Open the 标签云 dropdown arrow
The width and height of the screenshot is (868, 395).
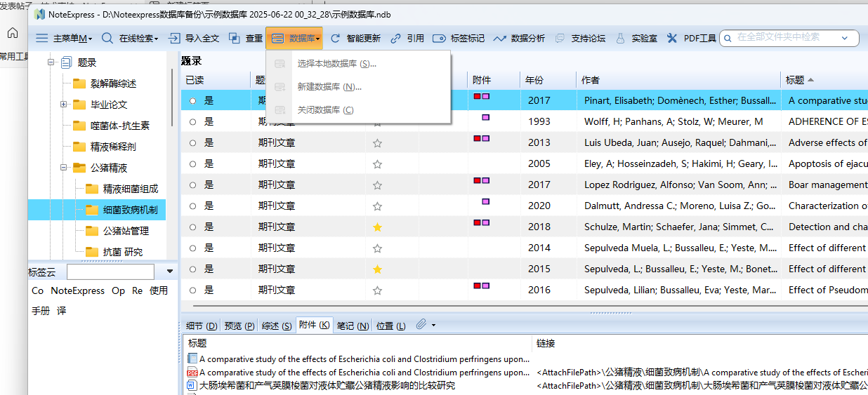169,272
